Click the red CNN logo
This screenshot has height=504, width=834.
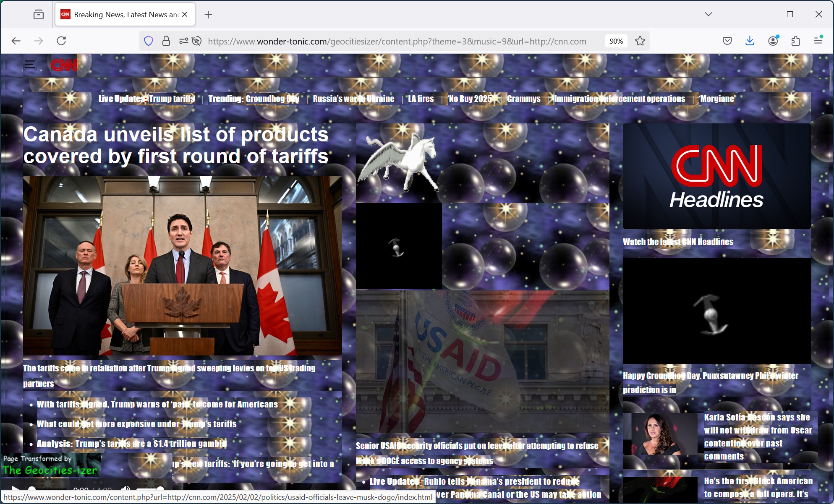(x=64, y=65)
